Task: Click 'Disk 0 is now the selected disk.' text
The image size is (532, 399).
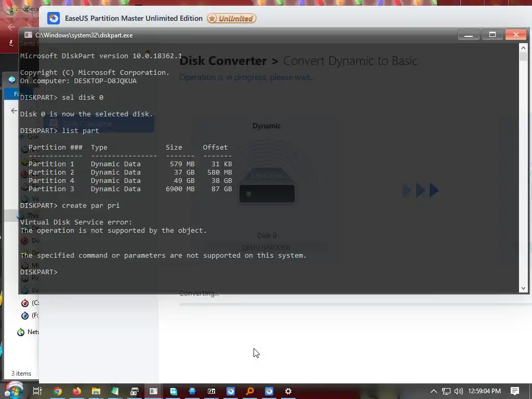Action: (87, 114)
